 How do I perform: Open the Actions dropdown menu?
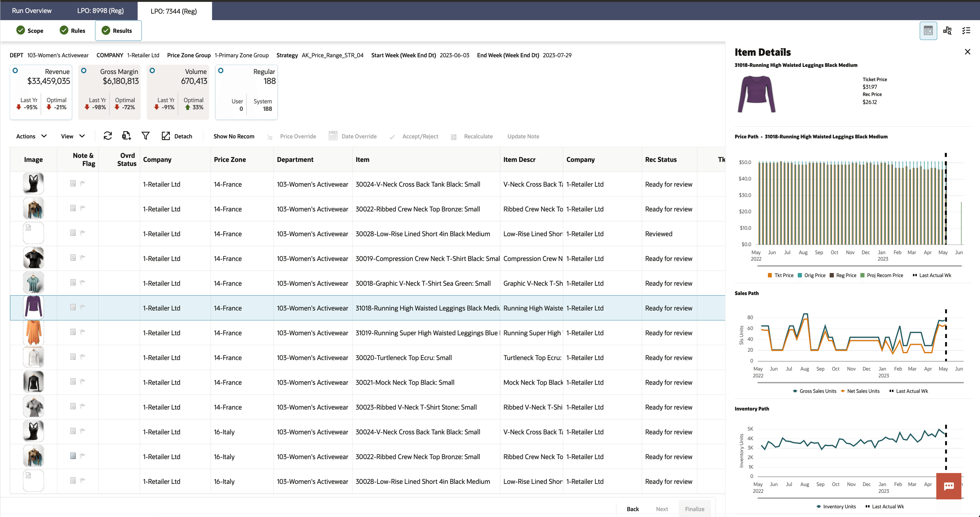(31, 136)
